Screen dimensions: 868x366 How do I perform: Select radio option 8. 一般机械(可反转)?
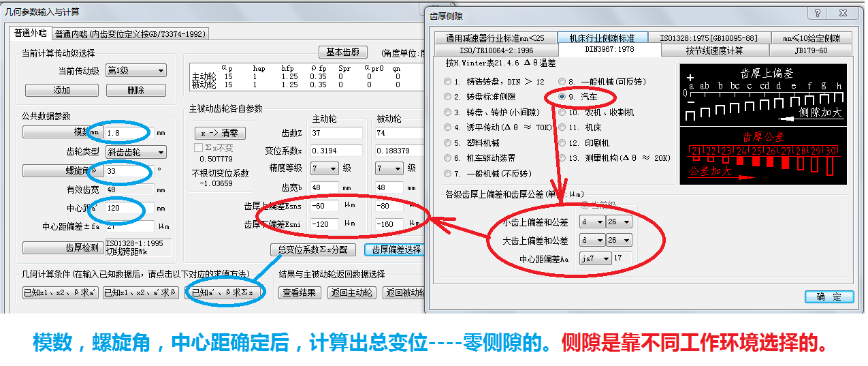[562, 81]
